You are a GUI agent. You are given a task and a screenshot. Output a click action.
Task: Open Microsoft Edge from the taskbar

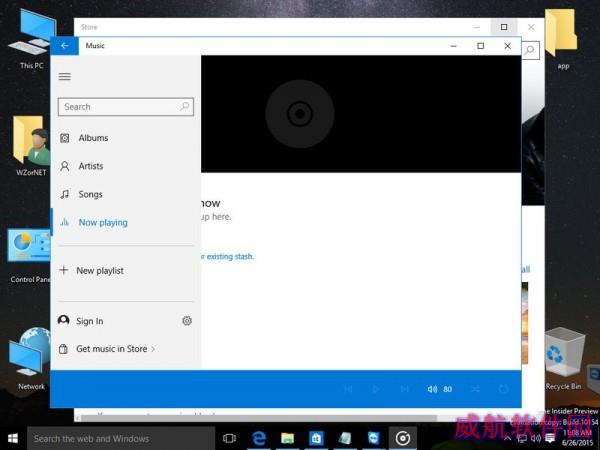(259, 438)
